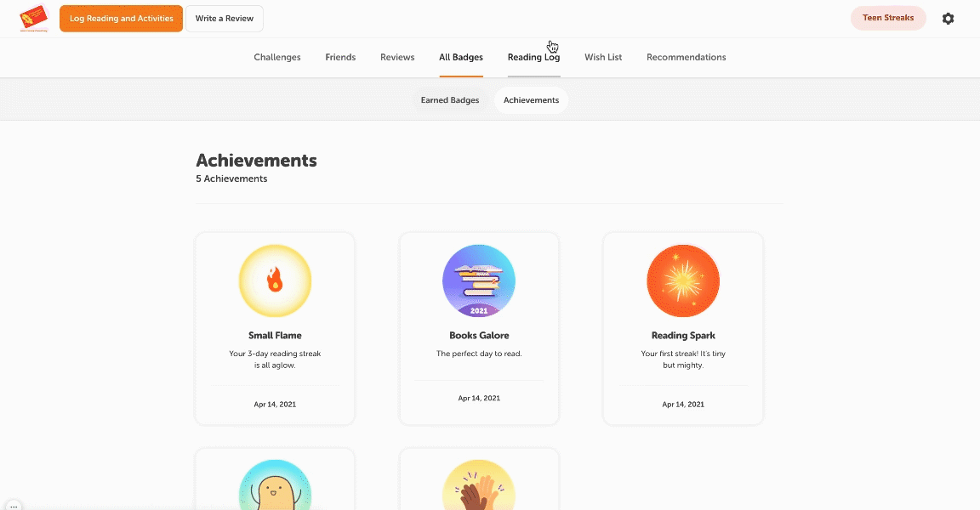Image resolution: width=980 pixels, height=510 pixels.
Task: Switch to Earned Badges sub-tab
Action: click(450, 100)
